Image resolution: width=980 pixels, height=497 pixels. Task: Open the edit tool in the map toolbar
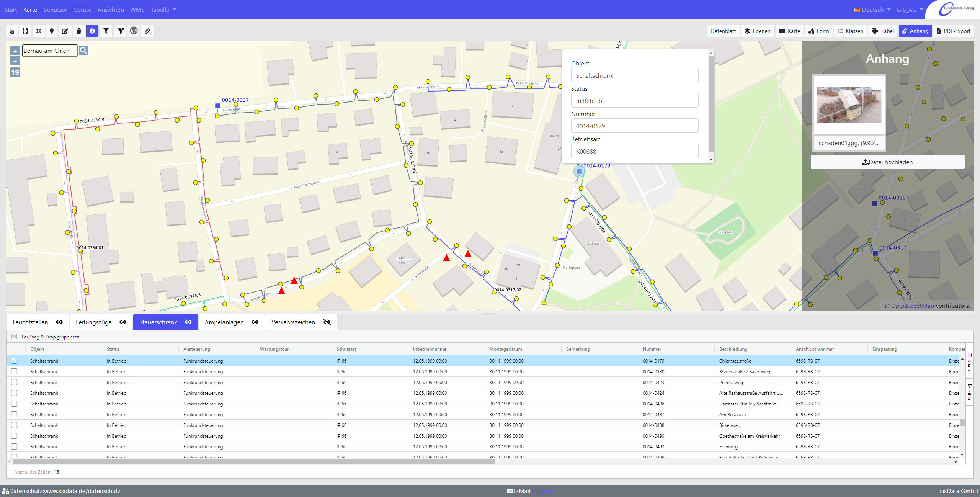point(65,31)
